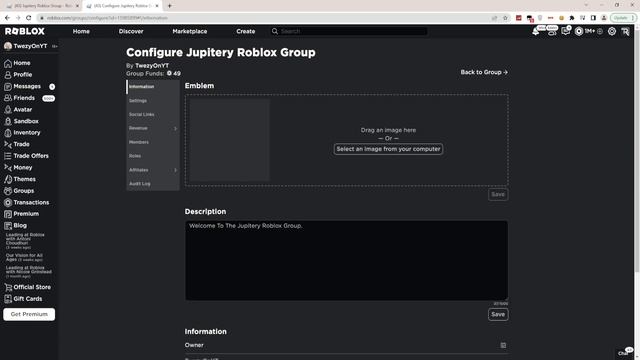
Task: Select the Audit Log configure tab
Action: coord(153,184)
